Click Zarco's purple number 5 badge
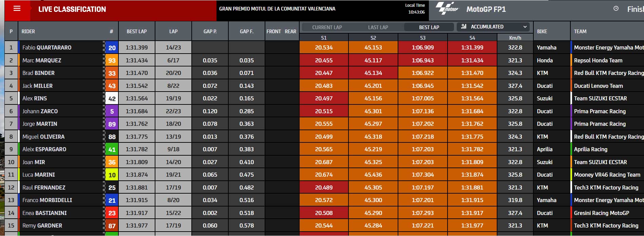The width and height of the screenshot is (644, 236). point(112,111)
